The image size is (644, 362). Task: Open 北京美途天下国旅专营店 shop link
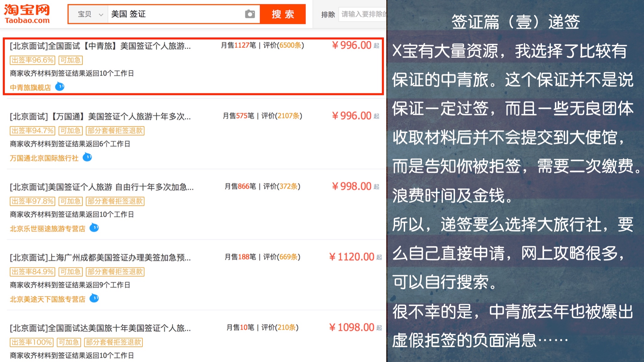(x=47, y=299)
